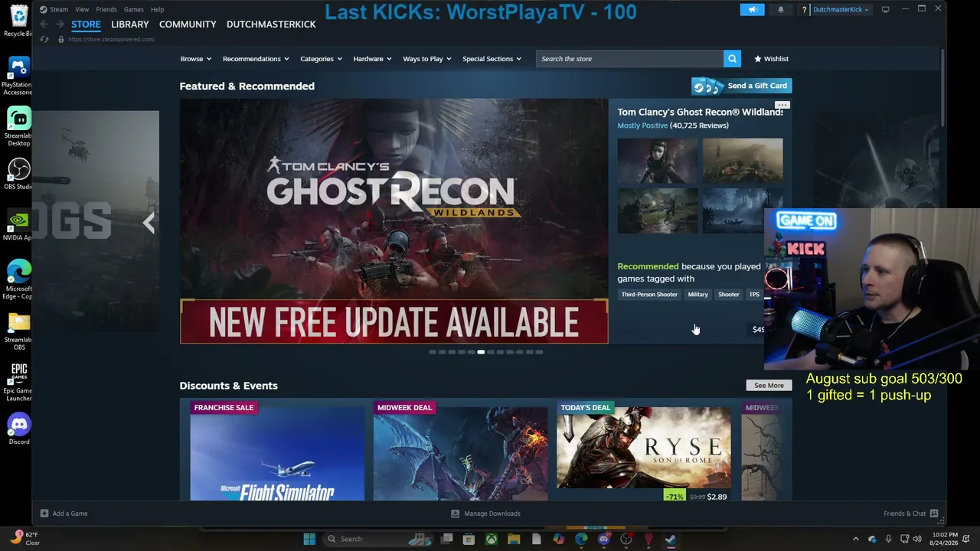The height and width of the screenshot is (551, 980).
Task: Click the taskbar volume speaker icon
Action: [917, 539]
